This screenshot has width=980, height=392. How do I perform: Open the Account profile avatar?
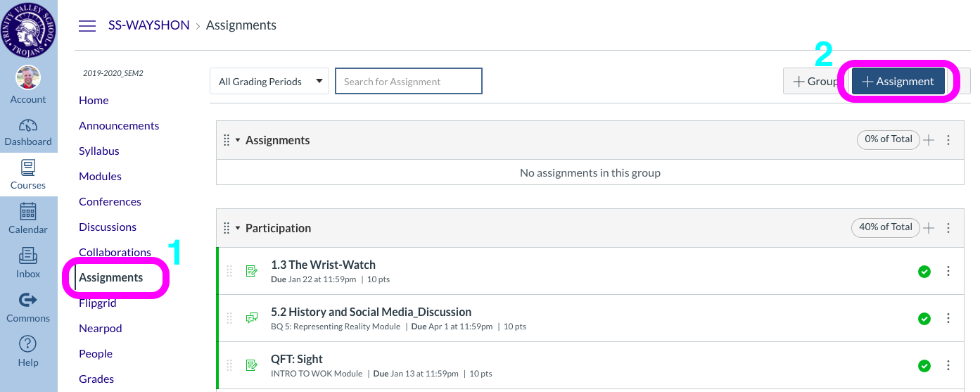point(28,78)
